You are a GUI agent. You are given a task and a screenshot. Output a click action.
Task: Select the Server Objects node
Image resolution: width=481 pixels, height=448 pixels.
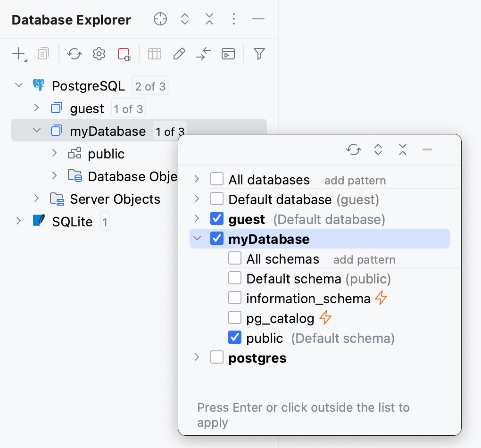[115, 199]
